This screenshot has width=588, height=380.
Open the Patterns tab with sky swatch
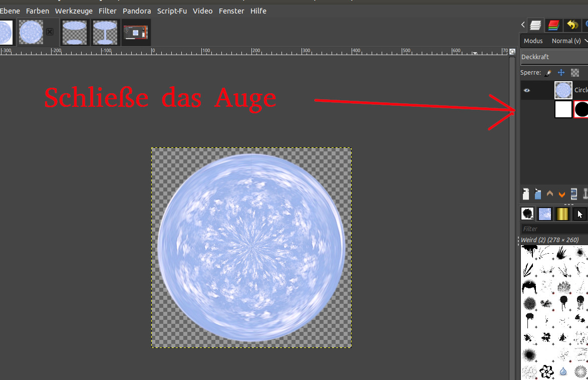tap(545, 214)
